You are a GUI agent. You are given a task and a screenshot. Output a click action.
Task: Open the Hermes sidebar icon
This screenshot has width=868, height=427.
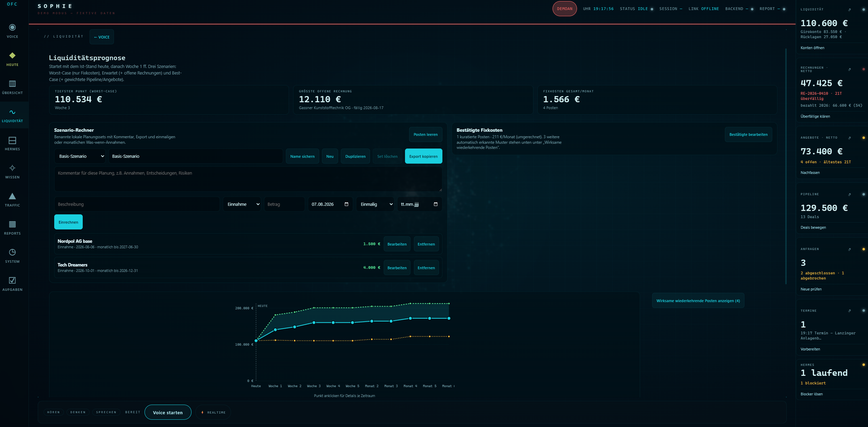(13, 140)
